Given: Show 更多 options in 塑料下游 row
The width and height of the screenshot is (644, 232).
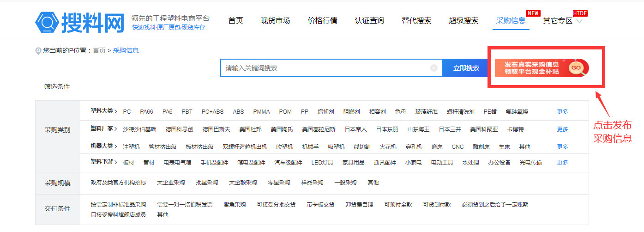Looking at the screenshot, I should pyautogui.click(x=562, y=162).
